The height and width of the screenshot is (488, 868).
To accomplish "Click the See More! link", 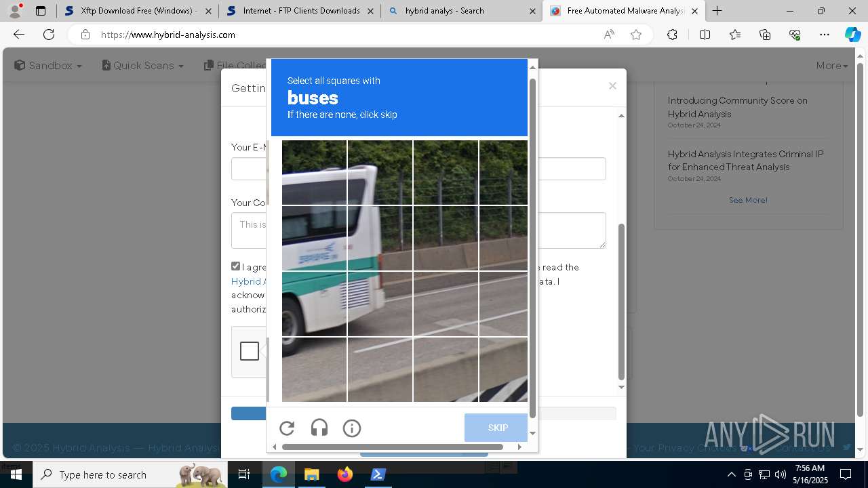I will pos(748,200).
